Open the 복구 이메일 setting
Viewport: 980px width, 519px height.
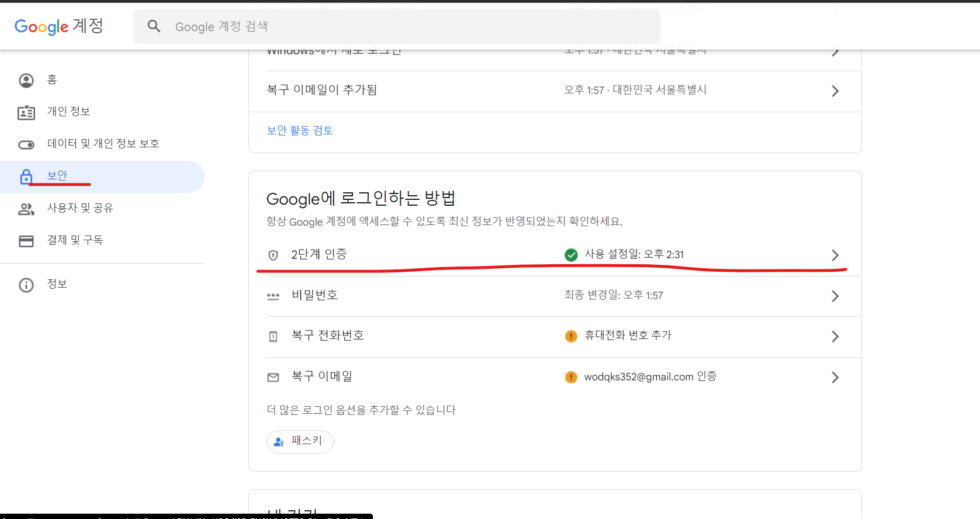pos(555,378)
